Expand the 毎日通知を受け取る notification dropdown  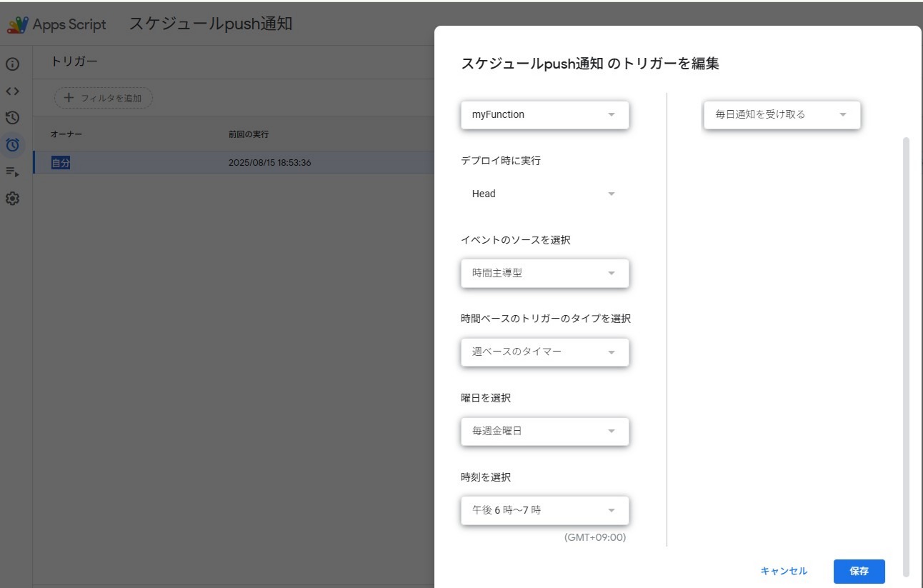coord(782,114)
